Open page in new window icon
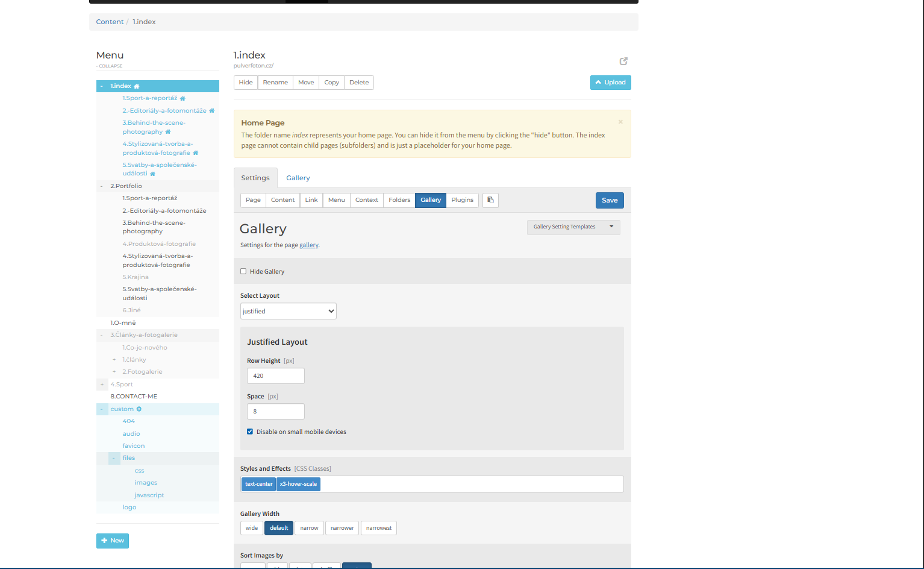This screenshot has width=924, height=569. (623, 61)
